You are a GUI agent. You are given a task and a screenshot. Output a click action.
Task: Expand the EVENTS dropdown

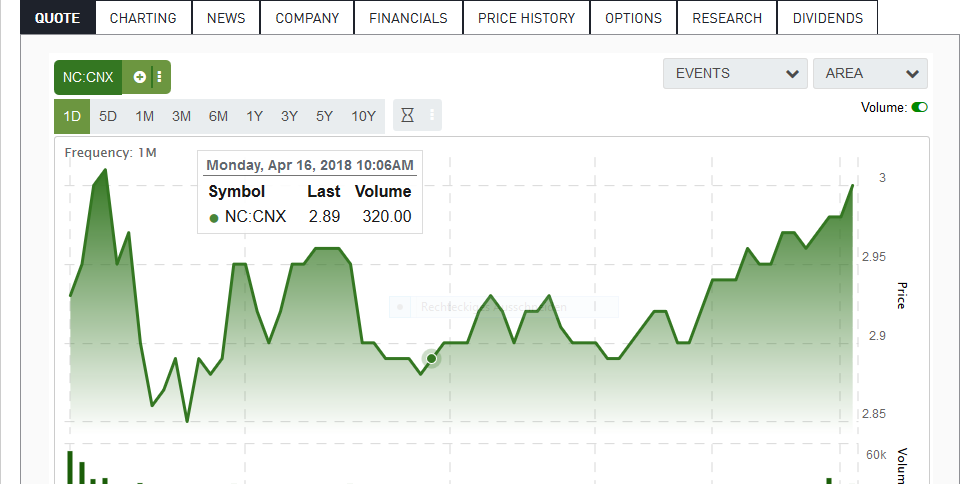coord(734,73)
